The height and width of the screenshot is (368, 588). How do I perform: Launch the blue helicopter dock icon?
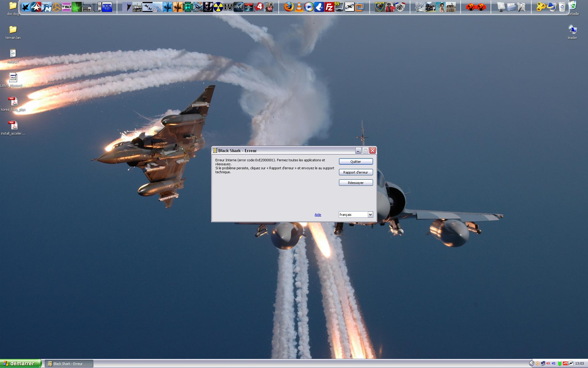click(x=168, y=7)
